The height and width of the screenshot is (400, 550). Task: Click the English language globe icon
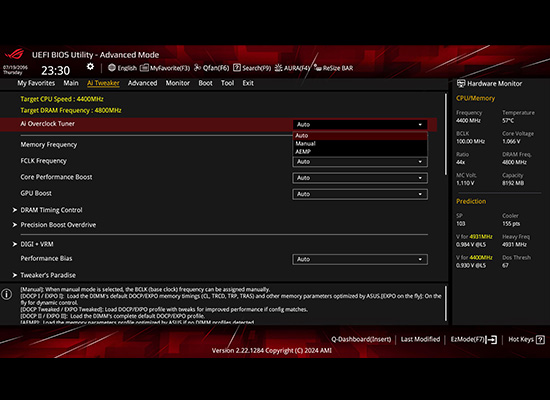112,68
